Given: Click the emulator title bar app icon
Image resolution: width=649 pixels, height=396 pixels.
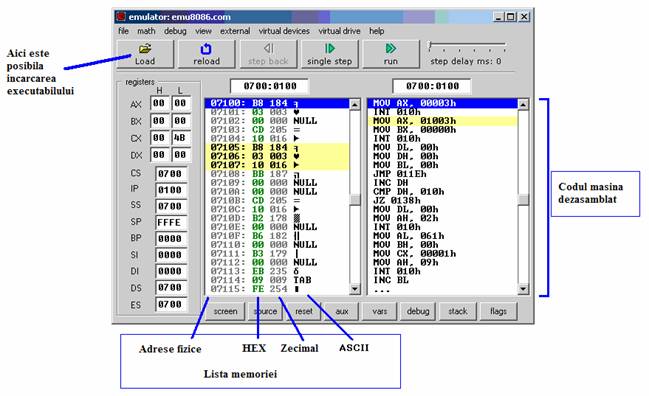Looking at the screenshot, I should [121, 17].
